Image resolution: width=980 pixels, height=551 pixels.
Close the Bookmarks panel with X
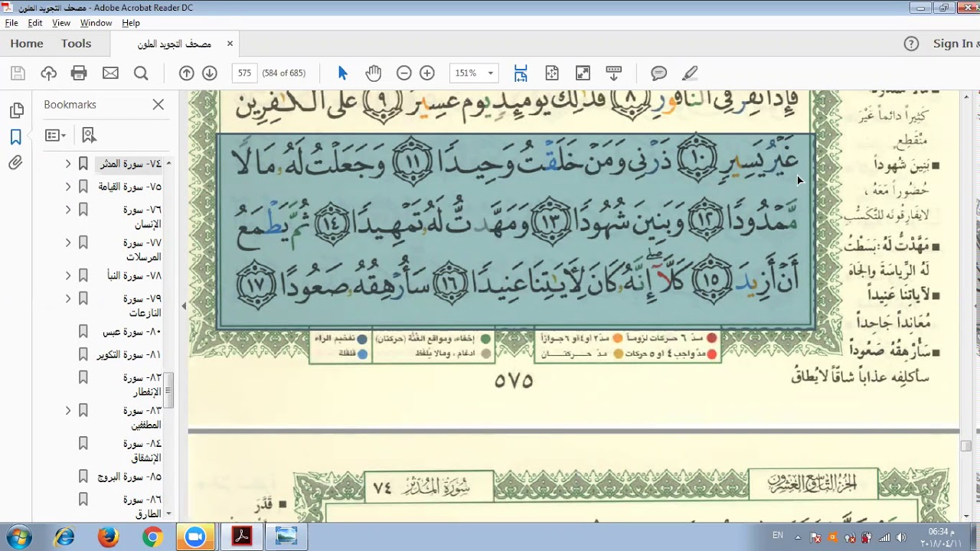pos(158,105)
